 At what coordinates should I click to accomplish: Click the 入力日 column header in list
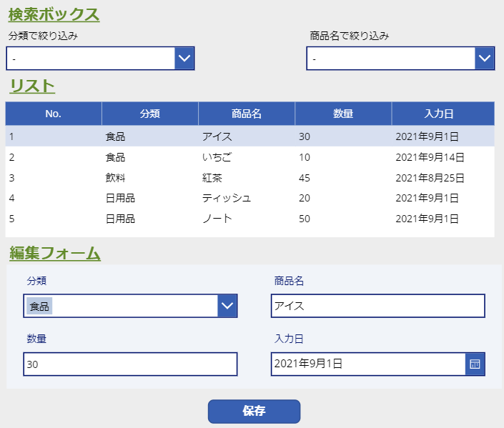click(443, 114)
